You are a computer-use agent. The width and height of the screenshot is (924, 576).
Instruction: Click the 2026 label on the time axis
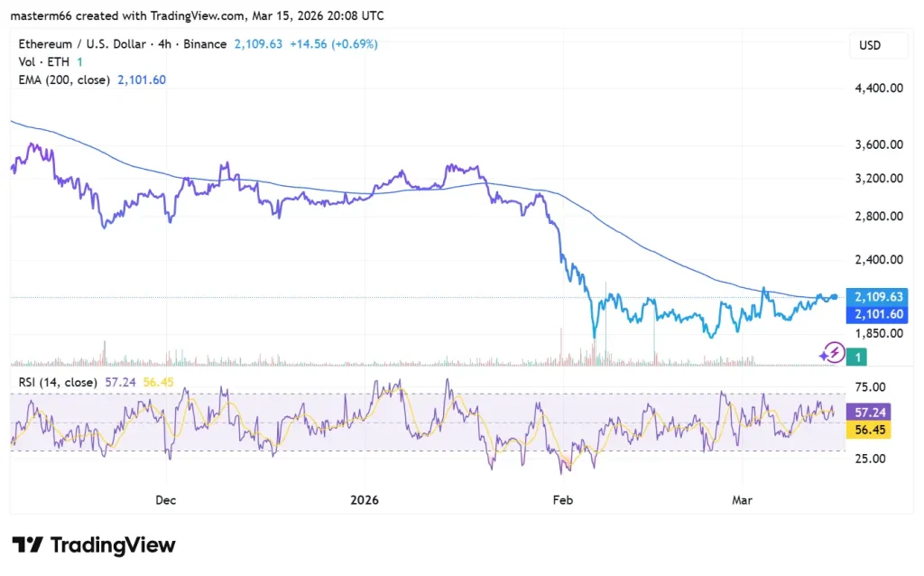tap(364, 500)
